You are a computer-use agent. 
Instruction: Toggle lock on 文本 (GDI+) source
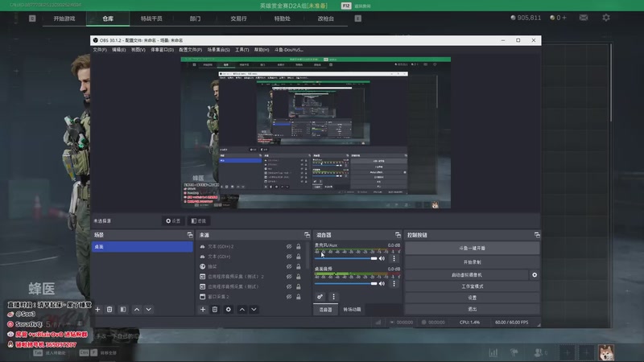click(x=299, y=257)
